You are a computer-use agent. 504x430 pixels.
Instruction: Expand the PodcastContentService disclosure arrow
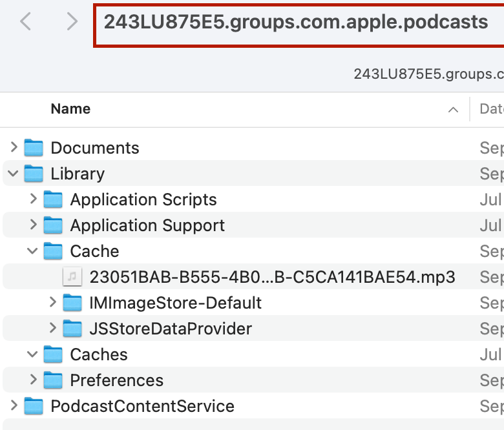pyautogui.click(x=14, y=405)
